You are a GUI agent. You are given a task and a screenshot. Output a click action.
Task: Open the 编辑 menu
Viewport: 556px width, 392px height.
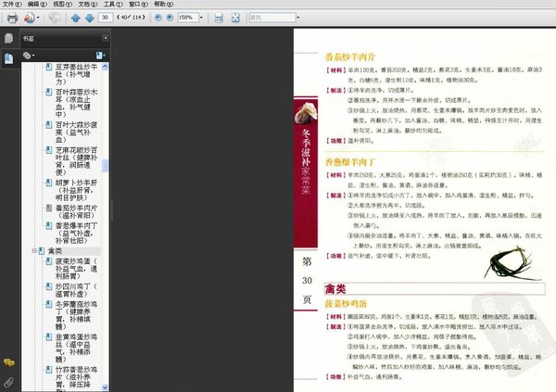coord(37,4)
